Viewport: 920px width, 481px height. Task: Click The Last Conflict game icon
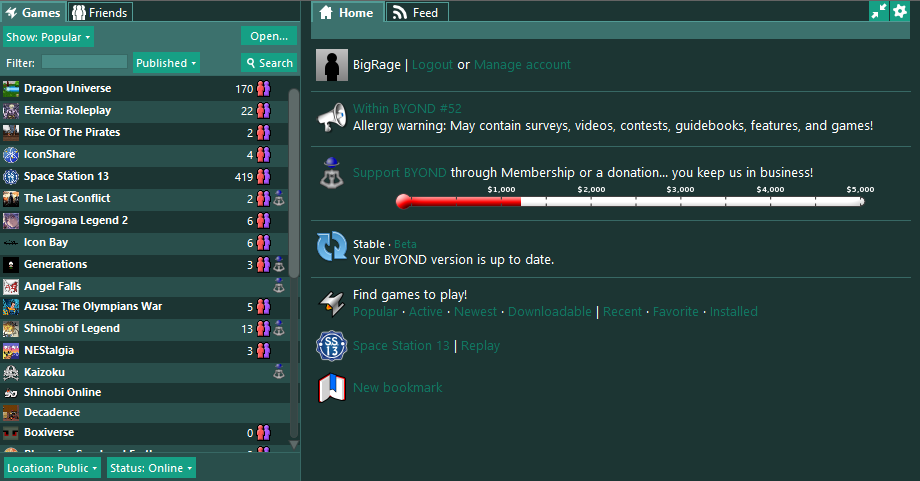(11, 198)
